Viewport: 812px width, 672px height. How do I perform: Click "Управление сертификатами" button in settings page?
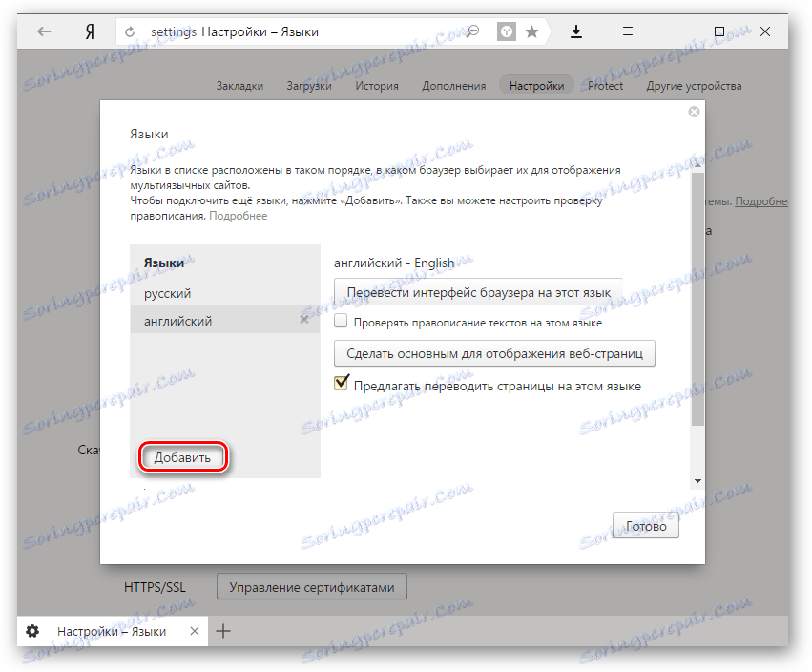click(x=312, y=587)
